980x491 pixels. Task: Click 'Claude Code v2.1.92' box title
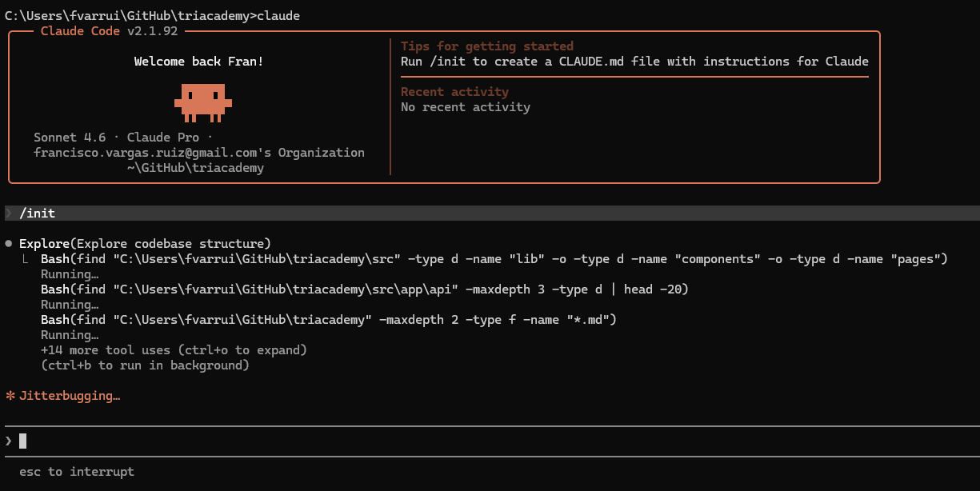(x=109, y=31)
